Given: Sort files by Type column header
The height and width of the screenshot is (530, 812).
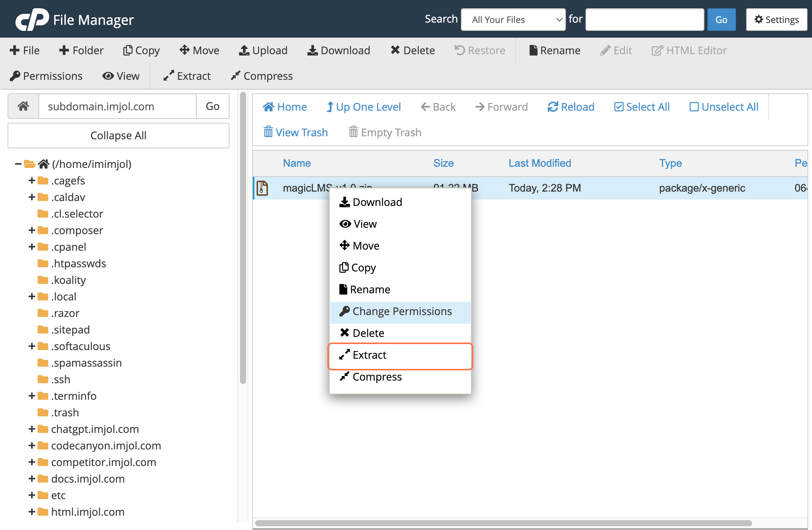Looking at the screenshot, I should pyautogui.click(x=671, y=163).
